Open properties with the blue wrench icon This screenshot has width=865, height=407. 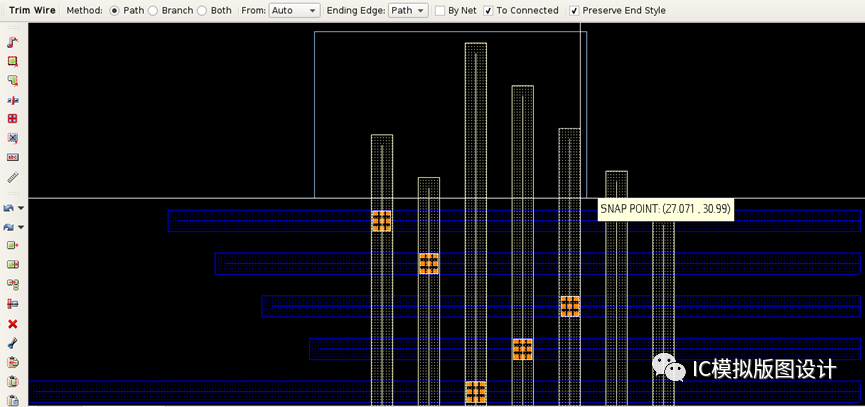tap(13, 343)
